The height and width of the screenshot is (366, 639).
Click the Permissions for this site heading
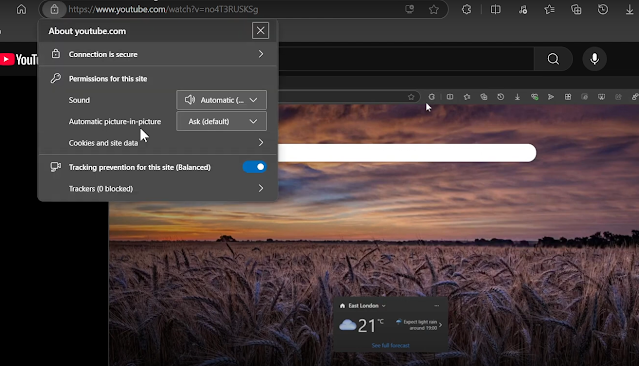tap(108, 79)
